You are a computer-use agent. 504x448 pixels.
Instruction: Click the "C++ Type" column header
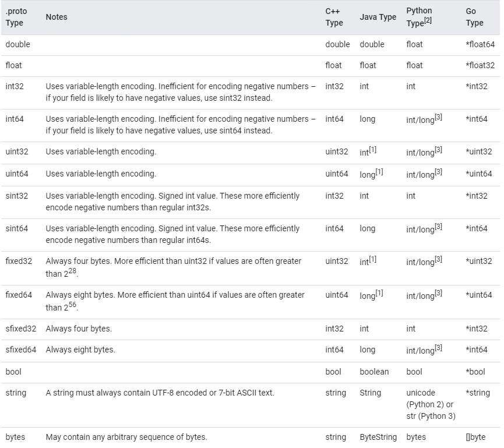[334, 17]
